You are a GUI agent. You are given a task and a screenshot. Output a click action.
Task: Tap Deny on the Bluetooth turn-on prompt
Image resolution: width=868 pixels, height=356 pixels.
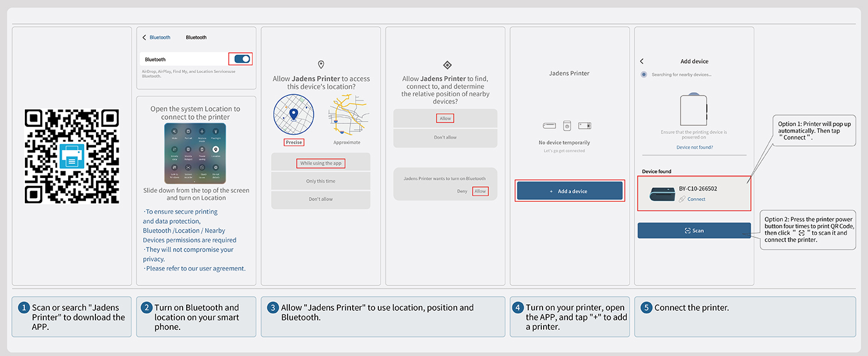click(462, 191)
